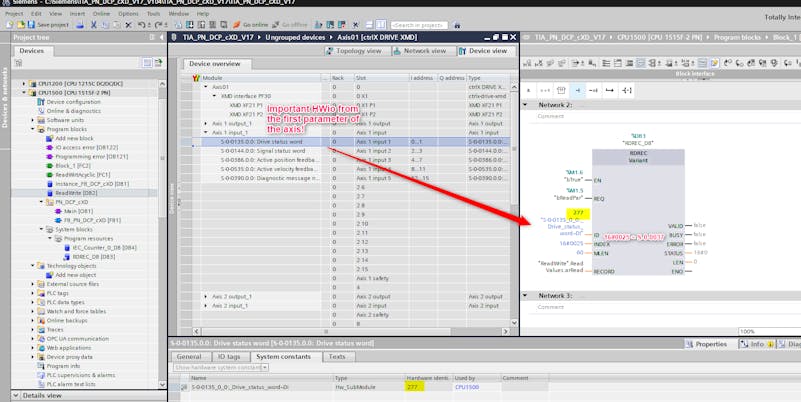Open the Options menu

point(128,14)
